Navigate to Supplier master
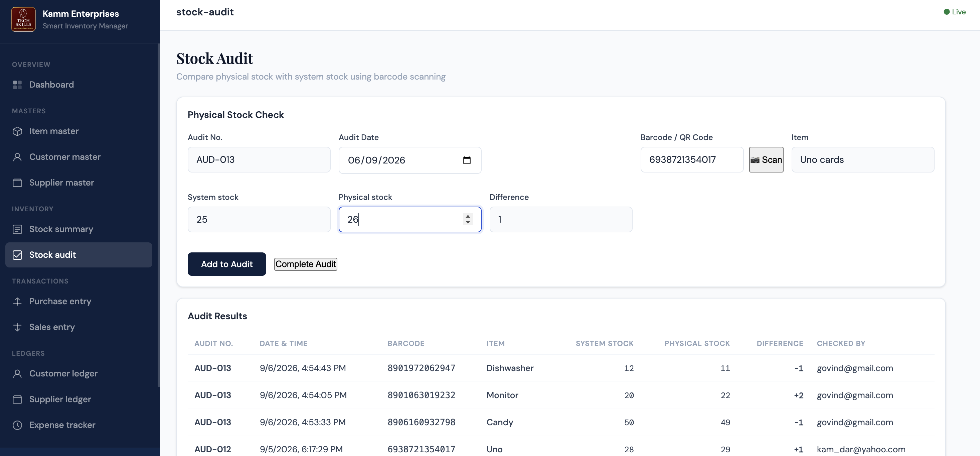The width and height of the screenshot is (980, 456). click(x=79, y=183)
